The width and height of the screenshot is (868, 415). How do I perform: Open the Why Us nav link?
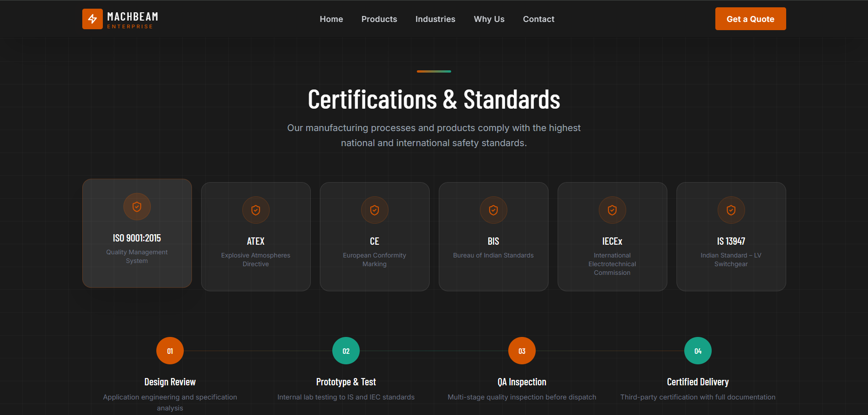pyautogui.click(x=489, y=19)
